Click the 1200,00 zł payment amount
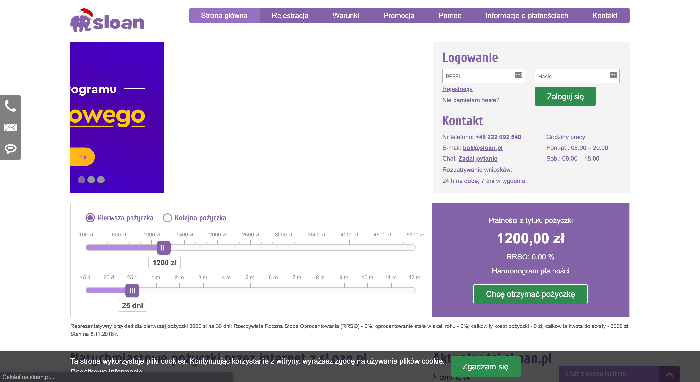The width and height of the screenshot is (700, 382). (x=531, y=238)
